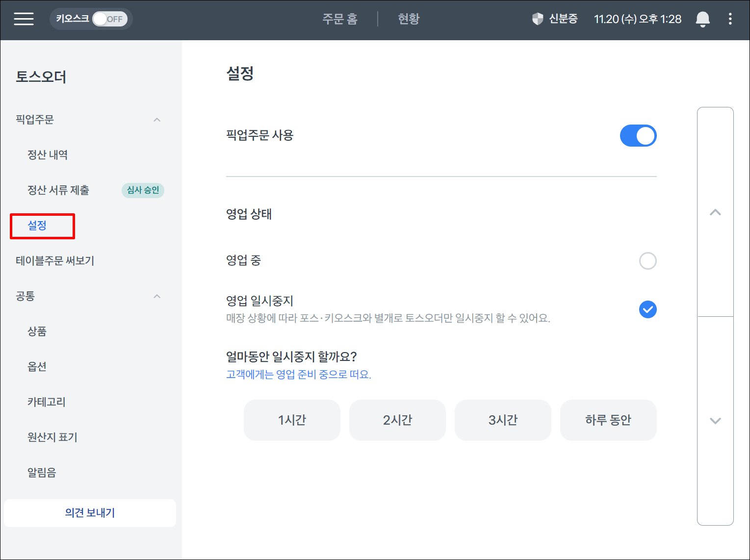Click the 신분증 shield icon
750x560 pixels.
click(538, 19)
